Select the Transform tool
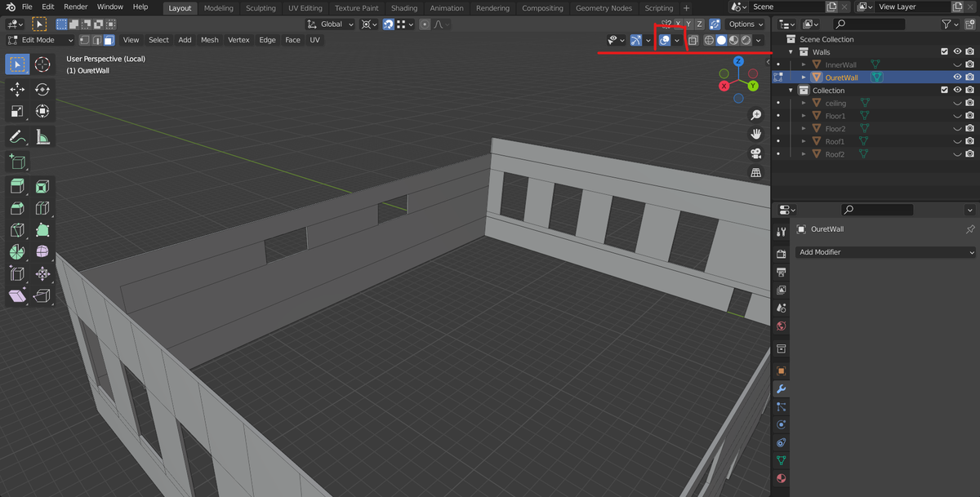Viewport: 980px width, 497px height. tap(42, 111)
